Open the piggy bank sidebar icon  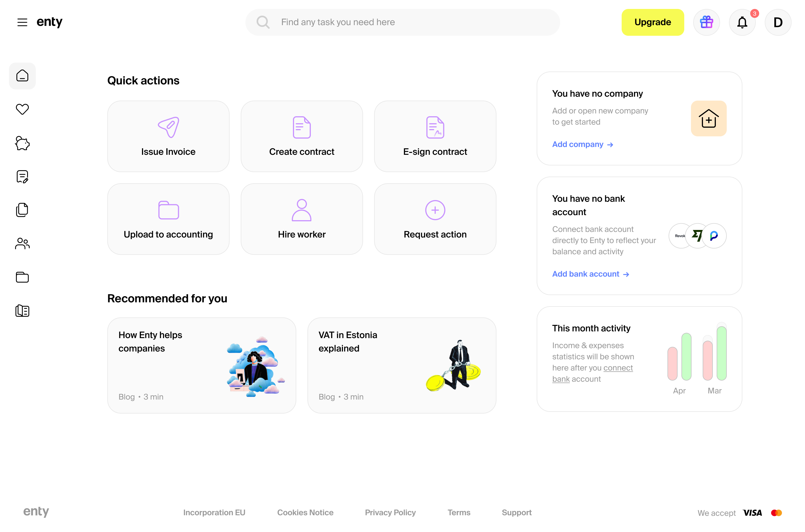tap(22, 143)
